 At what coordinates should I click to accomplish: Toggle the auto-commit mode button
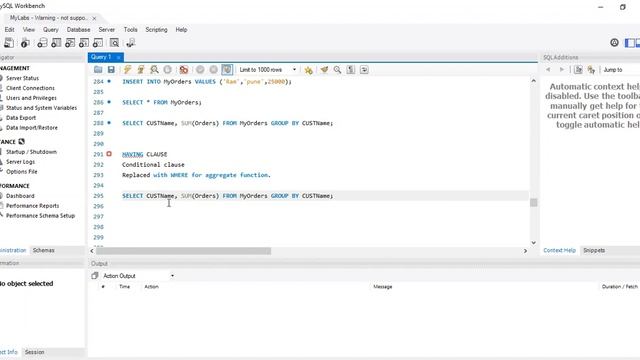(x=227, y=70)
